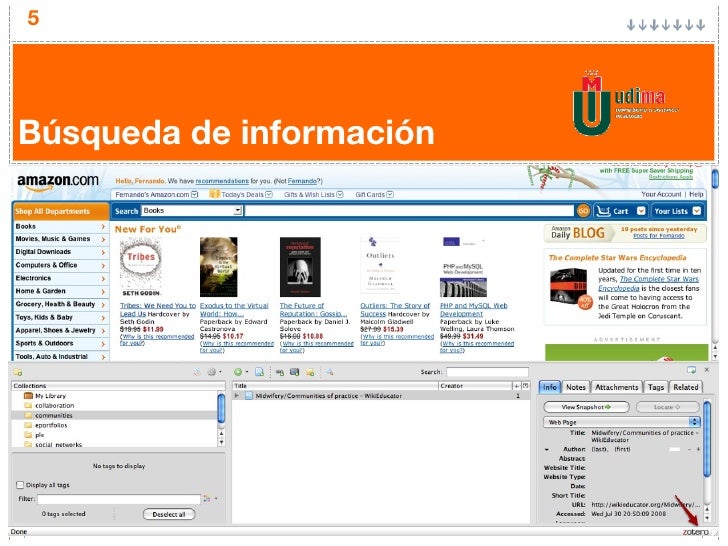Click the Zotero New Collection folder icon
The width and height of the screenshot is (728, 546).
point(18,372)
